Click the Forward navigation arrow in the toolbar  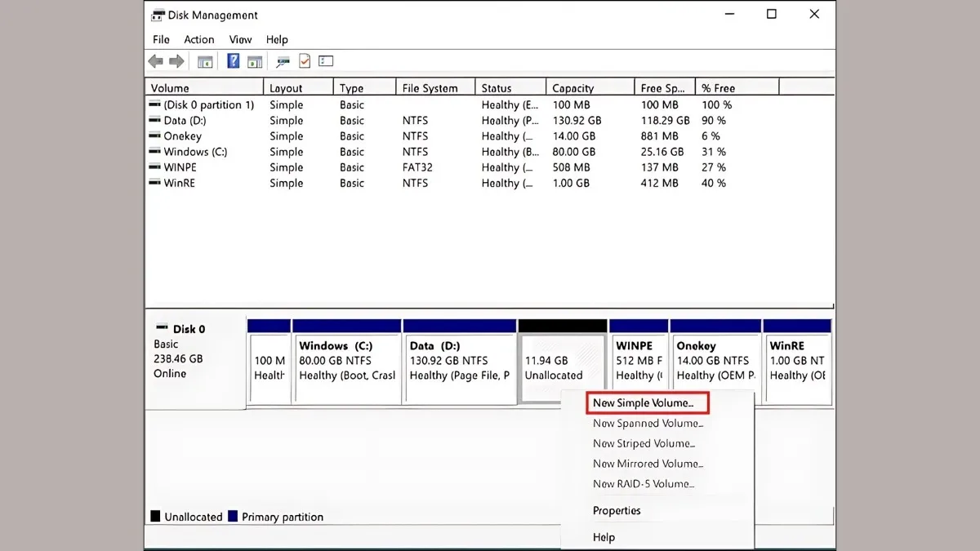176,61
